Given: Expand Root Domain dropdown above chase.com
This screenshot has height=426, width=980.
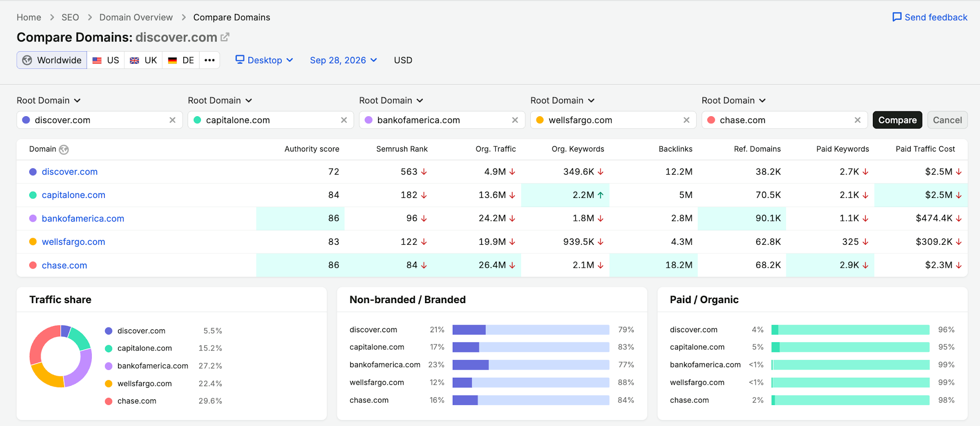Looking at the screenshot, I should click(x=734, y=100).
